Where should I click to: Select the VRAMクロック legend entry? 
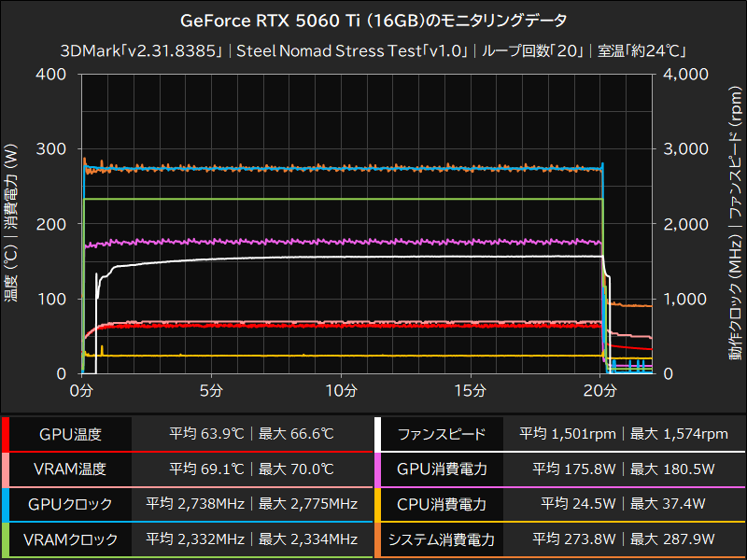73,539
